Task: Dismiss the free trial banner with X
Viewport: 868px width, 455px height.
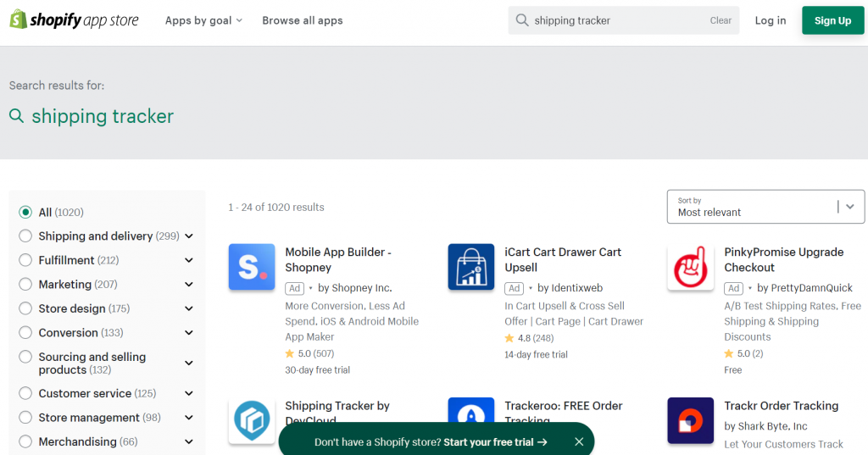Action: [579, 441]
